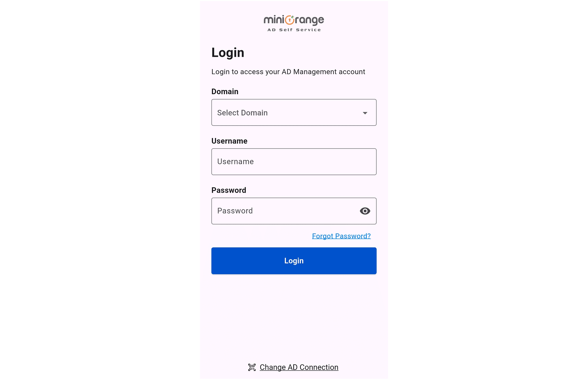Click the orange keyhole icon in the logo
This screenshot has width=588, height=380.
(289, 20)
